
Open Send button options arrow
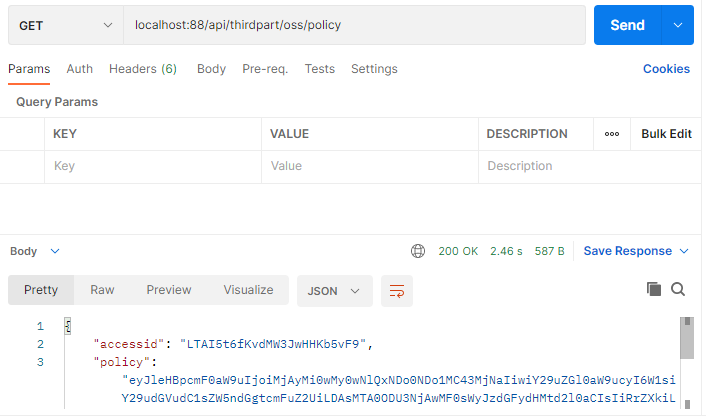point(678,25)
